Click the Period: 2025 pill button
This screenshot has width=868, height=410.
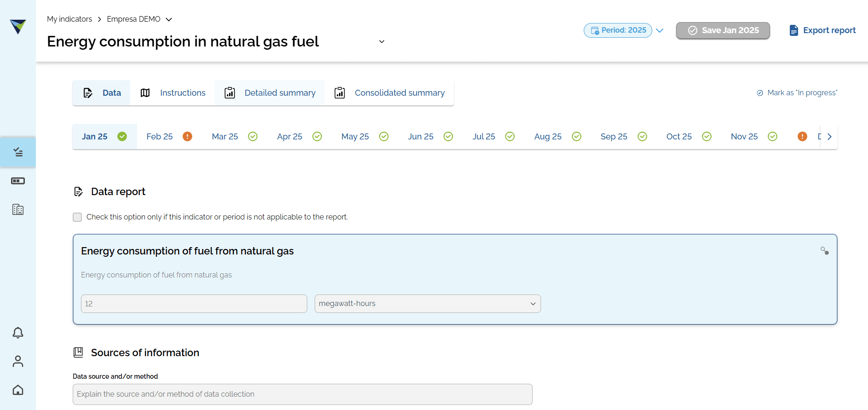click(x=618, y=30)
